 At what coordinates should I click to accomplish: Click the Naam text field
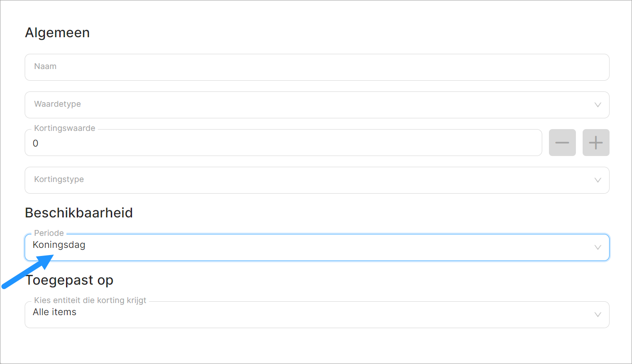point(316,67)
